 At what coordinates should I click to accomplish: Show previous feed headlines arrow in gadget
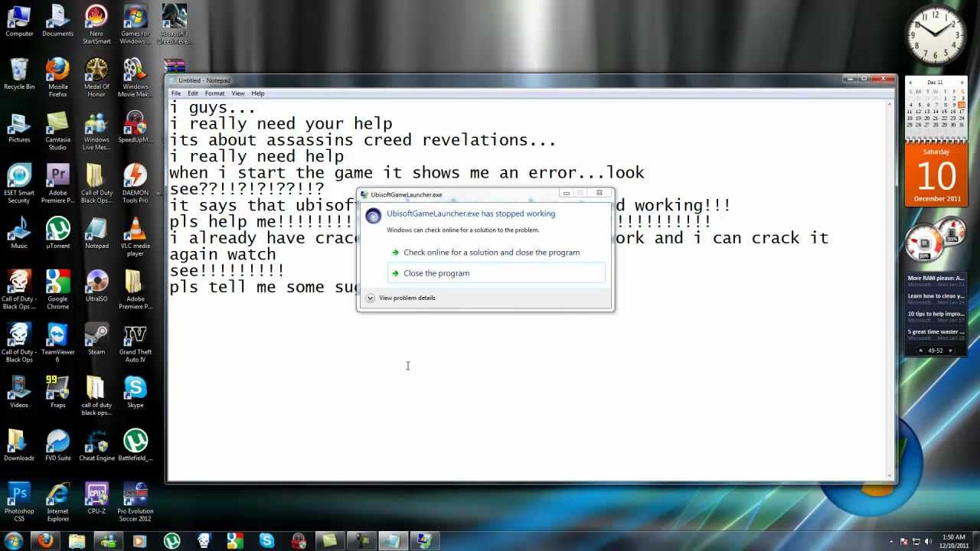(922, 350)
